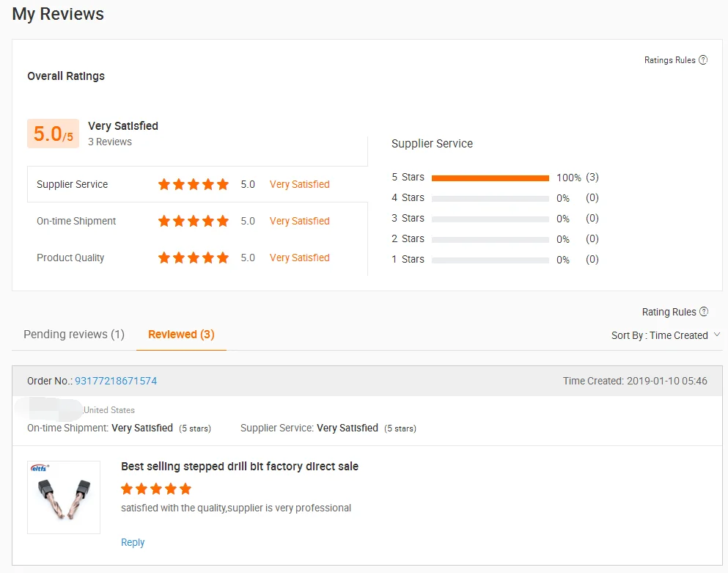The image size is (728, 573).
Task: Click the Rating Rules link above sort
Action: [x=669, y=312]
